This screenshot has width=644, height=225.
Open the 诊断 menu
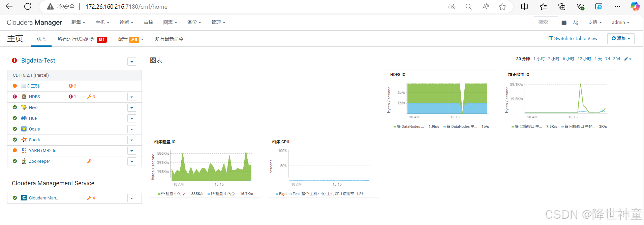pos(126,22)
